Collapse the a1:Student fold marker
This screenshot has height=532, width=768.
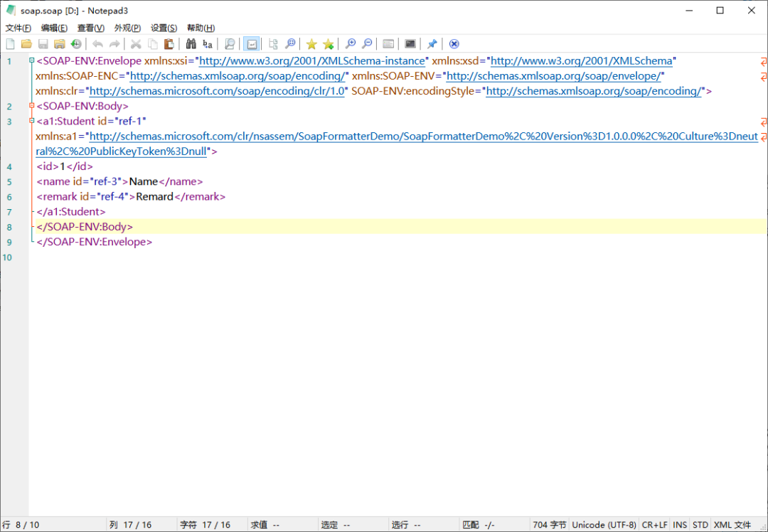(32, 121)
